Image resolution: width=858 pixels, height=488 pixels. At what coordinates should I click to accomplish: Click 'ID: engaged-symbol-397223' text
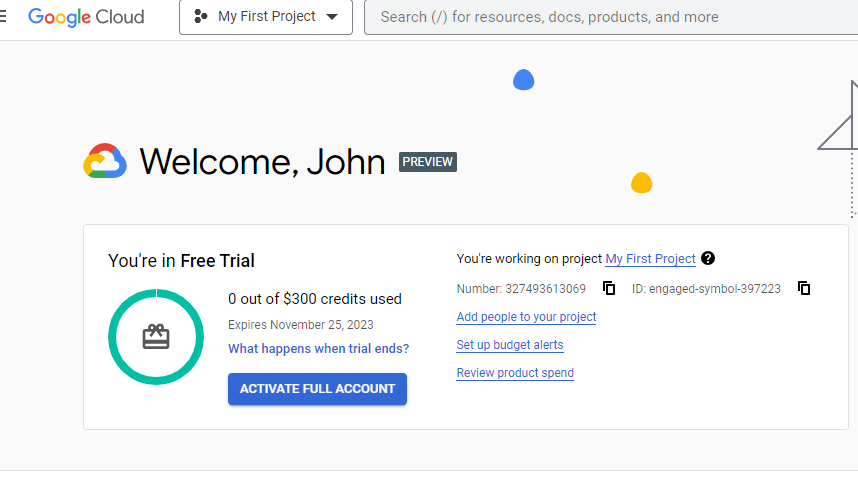coord(706,289)
